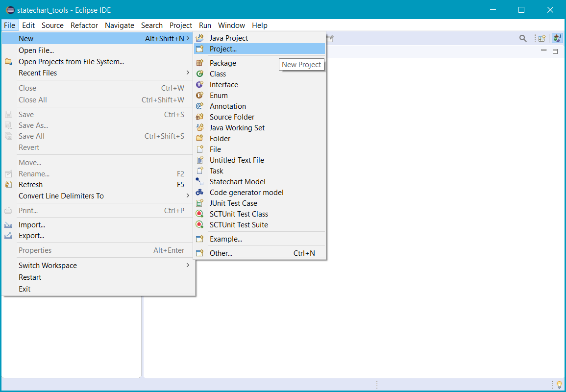
Task: Expand the Recent Files submenu
Action: [x=188, y=73]
